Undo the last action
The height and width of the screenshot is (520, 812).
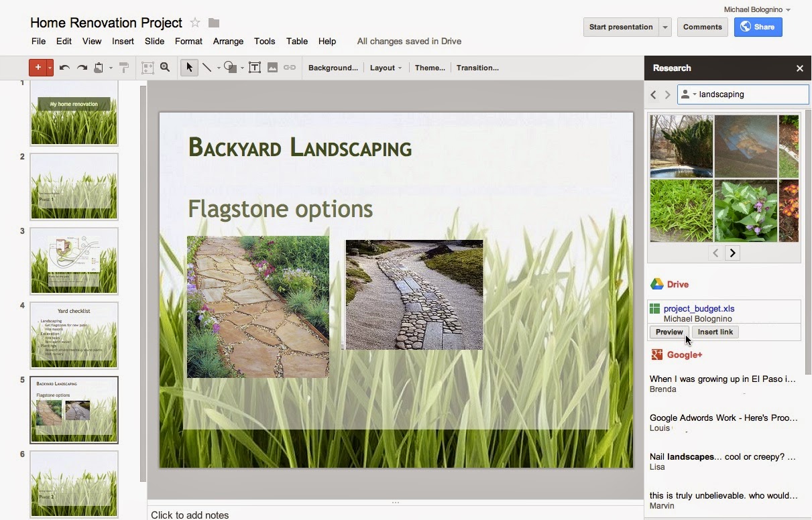(x=64, y=68)
